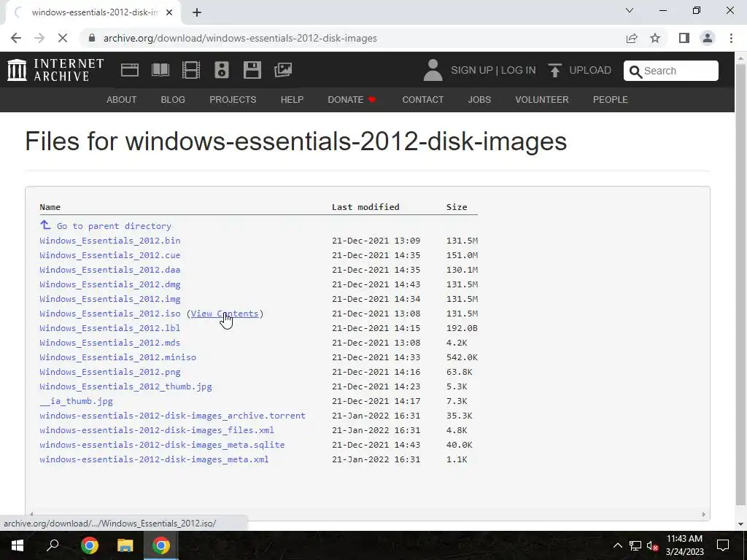Image resolution: width=747 pixels, height=560 pixels.
Task: Show hidden system tray icons
Action: (617, 545)
